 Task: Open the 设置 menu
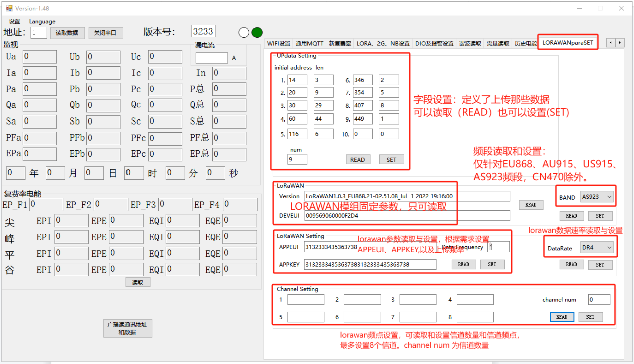click(14, 22)
